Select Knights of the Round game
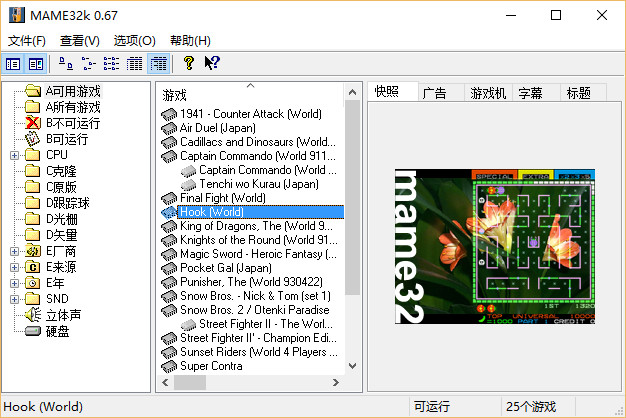This screenshot has width=626, height=418. pos(259,240)
